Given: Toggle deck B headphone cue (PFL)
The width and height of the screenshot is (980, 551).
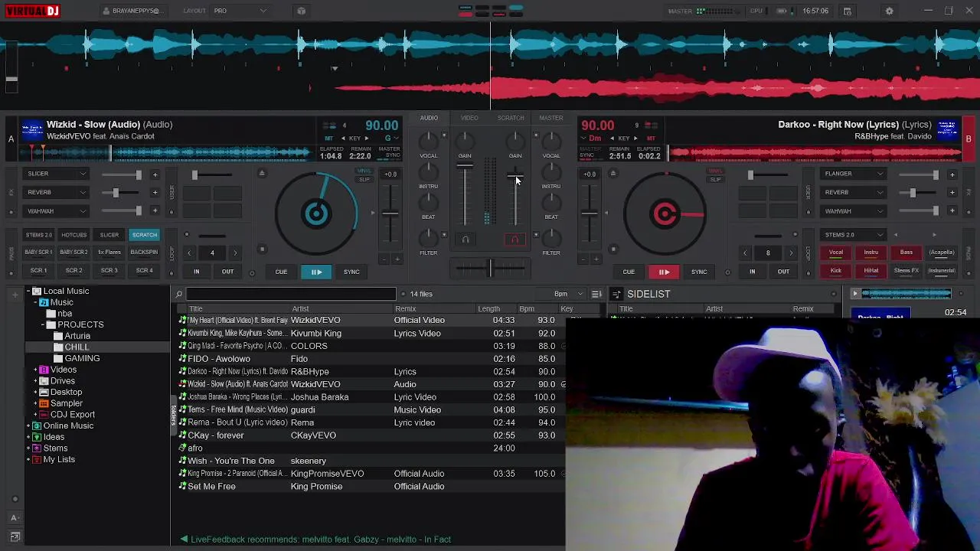Looking at the screenshot, I should [515, 240].
